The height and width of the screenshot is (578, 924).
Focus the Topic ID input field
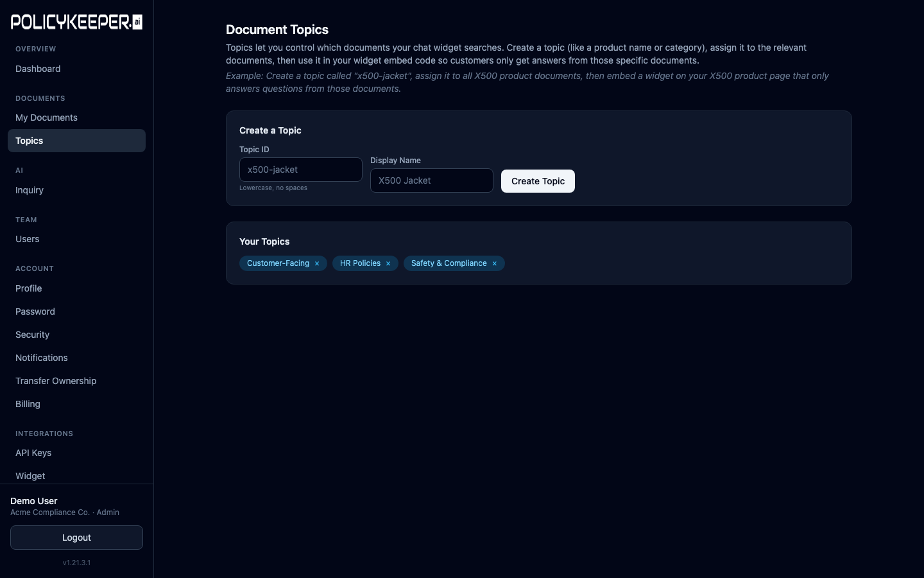[x=300, y=170]
